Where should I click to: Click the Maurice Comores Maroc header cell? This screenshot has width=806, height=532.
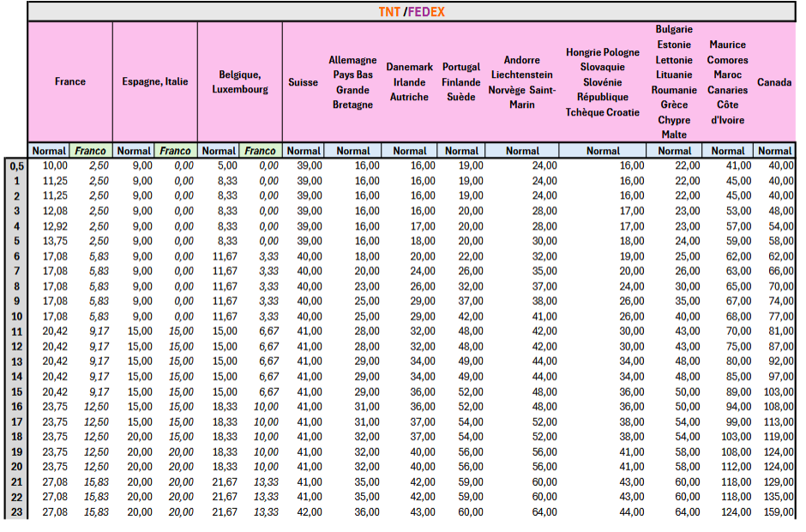pos(727,82)
